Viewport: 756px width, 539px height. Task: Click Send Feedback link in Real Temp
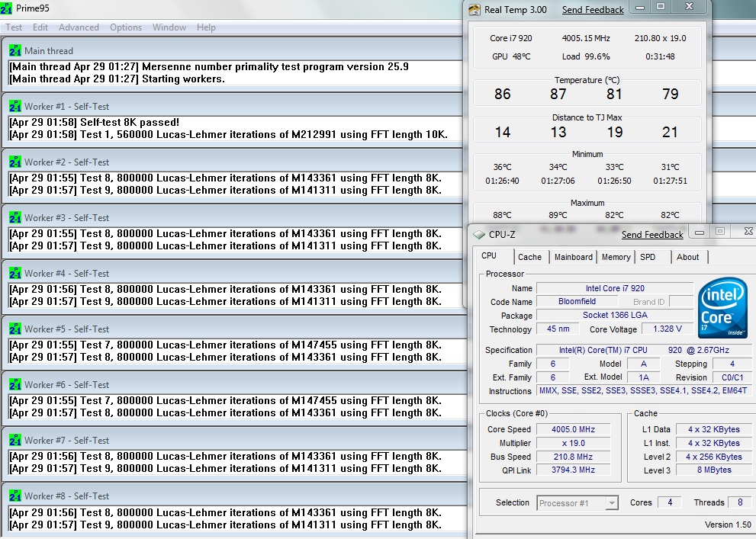tap(593, 10)
